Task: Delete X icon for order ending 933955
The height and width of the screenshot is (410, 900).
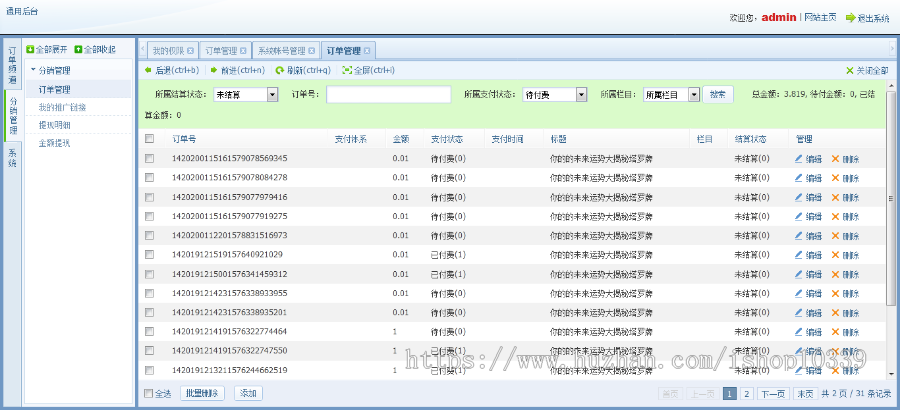Action: [835, 293]
